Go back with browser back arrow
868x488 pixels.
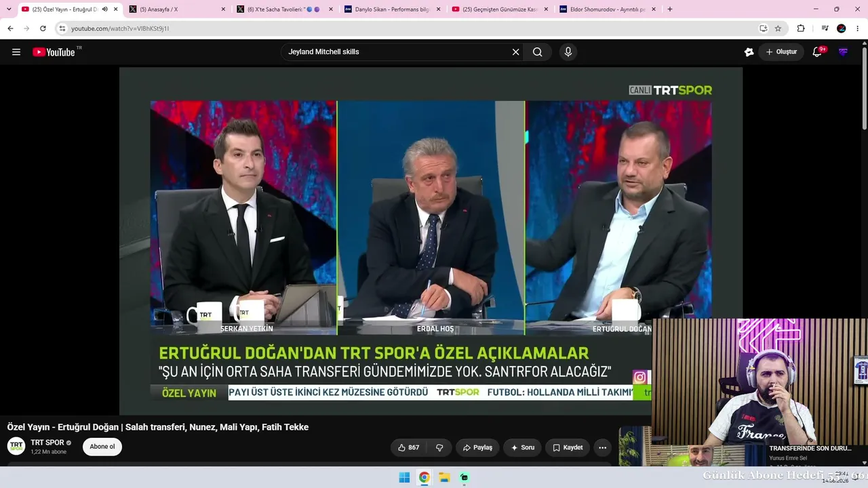click(x=10, y=28)
